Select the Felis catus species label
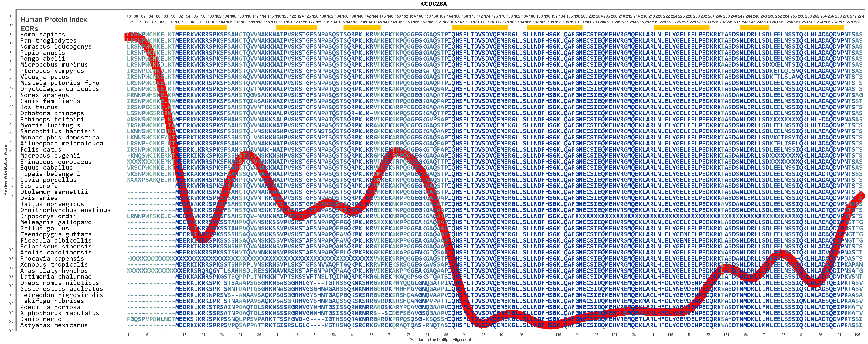Image resolution: width=868 pixels, height=344 pixels. pyautogui.click(x=41, y=149)
